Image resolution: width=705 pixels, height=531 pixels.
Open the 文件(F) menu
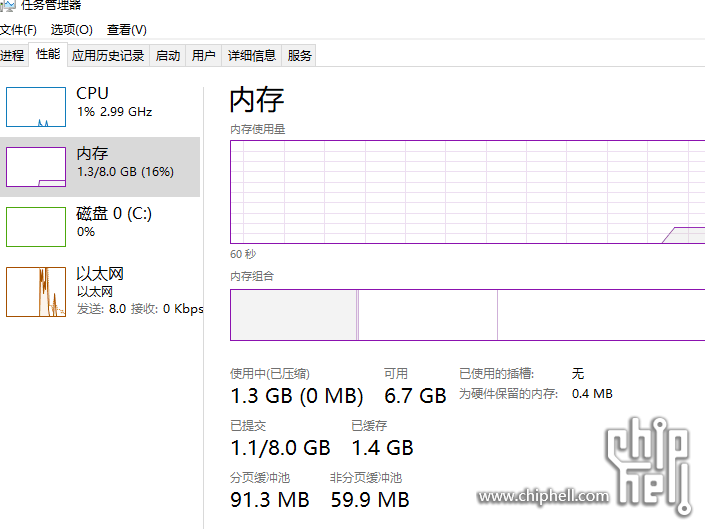click(18, 30)
